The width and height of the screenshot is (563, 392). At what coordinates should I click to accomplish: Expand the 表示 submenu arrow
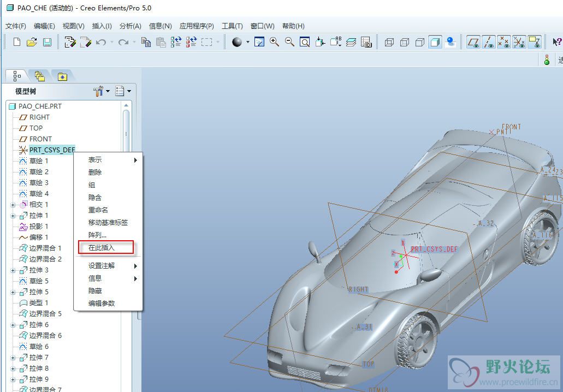pyautogui.click(x=135, y=160)
